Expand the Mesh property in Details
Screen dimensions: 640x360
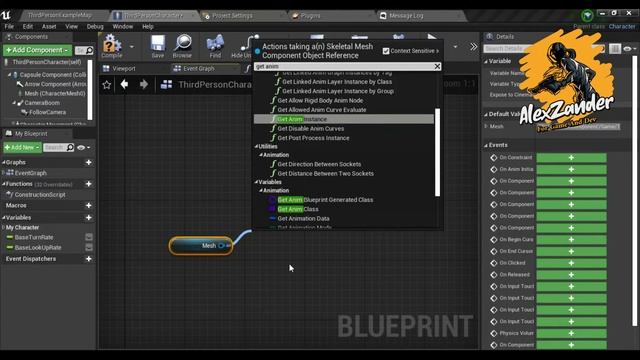pyautogui.click(x=486, y=127)
